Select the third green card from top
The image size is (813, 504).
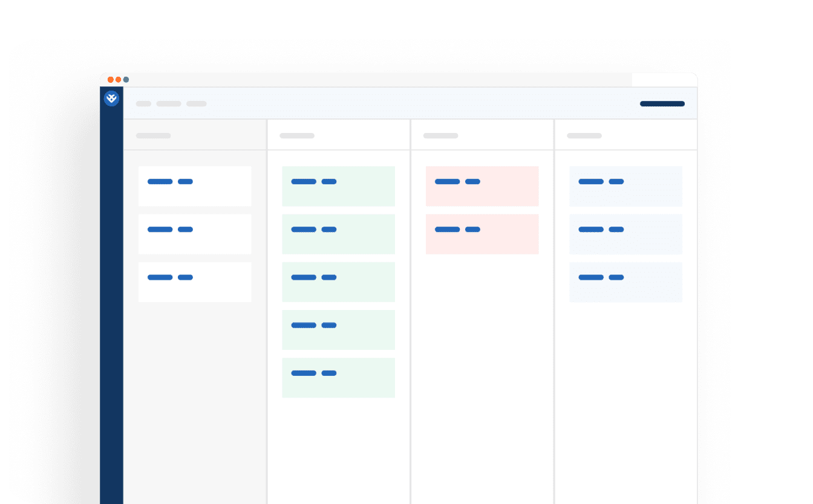point(338,282)
